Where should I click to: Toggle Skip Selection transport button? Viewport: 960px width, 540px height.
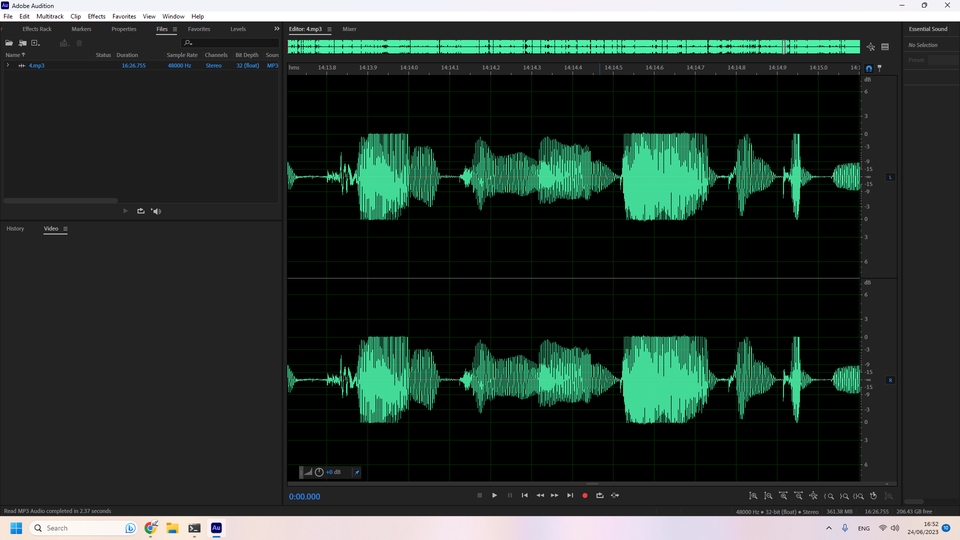pyautogui.click(x=615, y=495)
